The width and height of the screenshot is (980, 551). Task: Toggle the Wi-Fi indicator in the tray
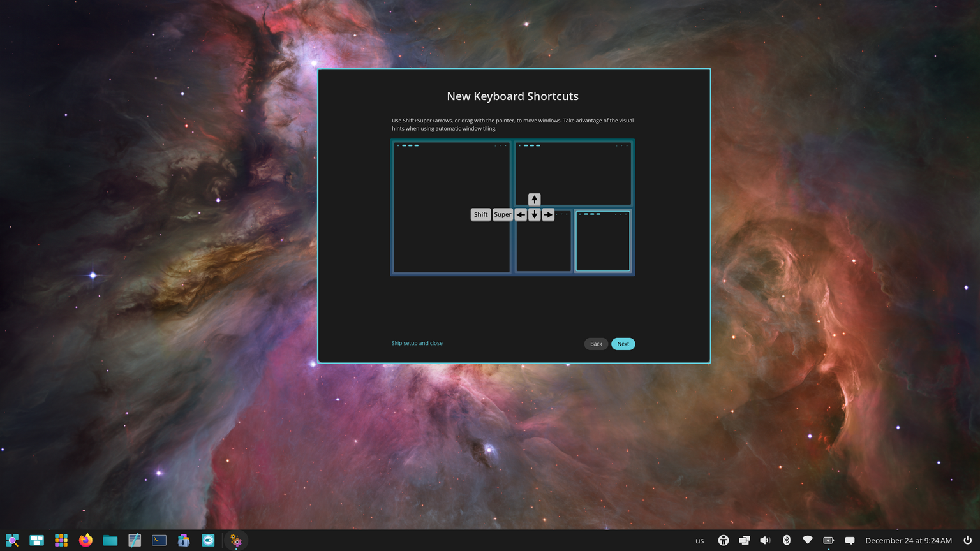(808, 540)
